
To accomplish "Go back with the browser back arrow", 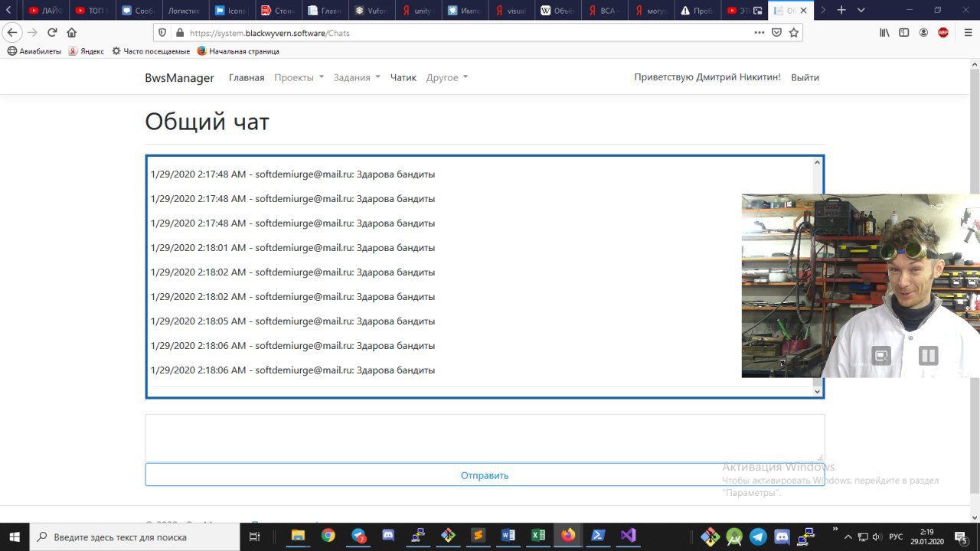I will coord(12,33).
